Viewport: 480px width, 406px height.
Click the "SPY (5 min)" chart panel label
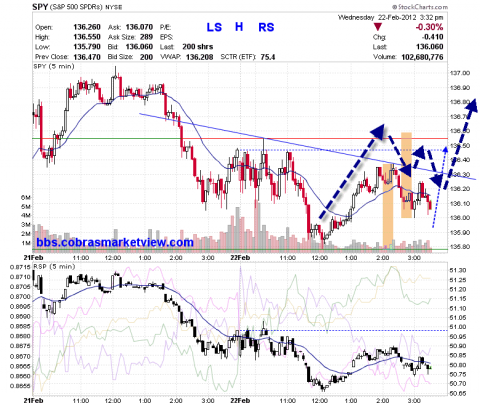coord(54,66)
